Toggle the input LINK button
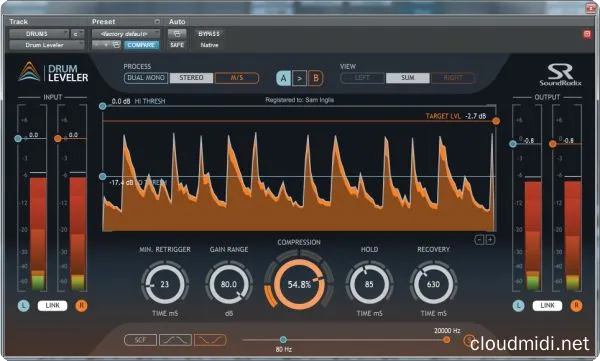 click(52, 305)
